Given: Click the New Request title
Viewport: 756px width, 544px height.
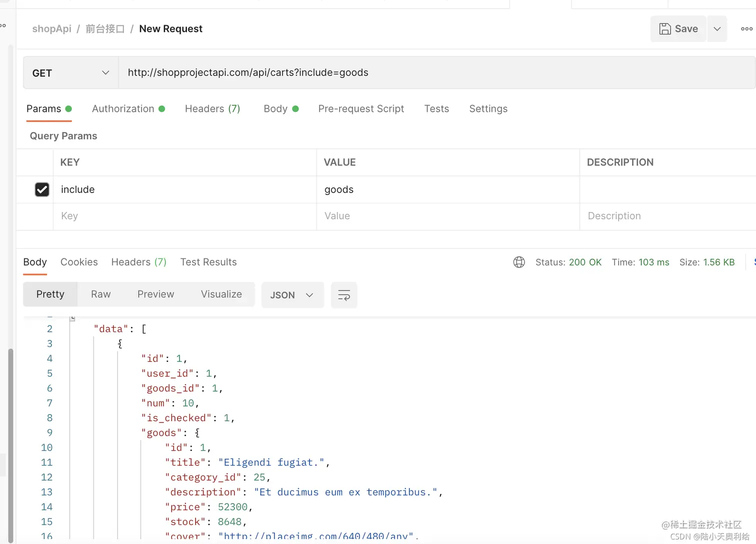Looking at the screenshot, I should (170, 29).
